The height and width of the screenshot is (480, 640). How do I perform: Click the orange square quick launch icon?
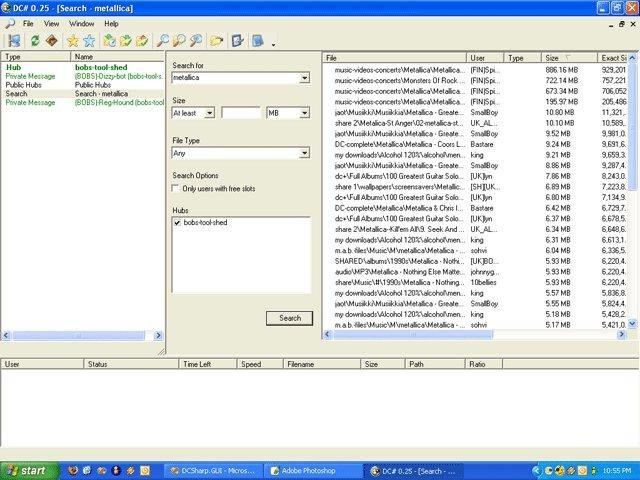[x=145, y=471]
